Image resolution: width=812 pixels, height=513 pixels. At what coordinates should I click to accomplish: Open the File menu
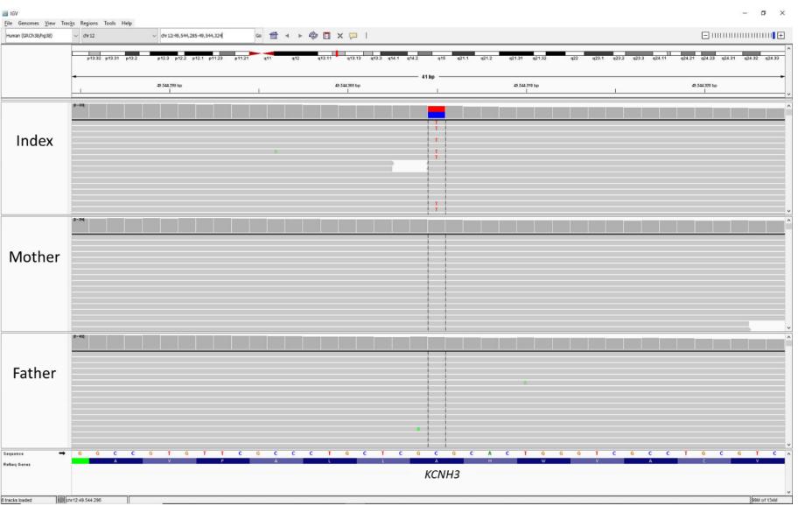[x=8, y=24]
